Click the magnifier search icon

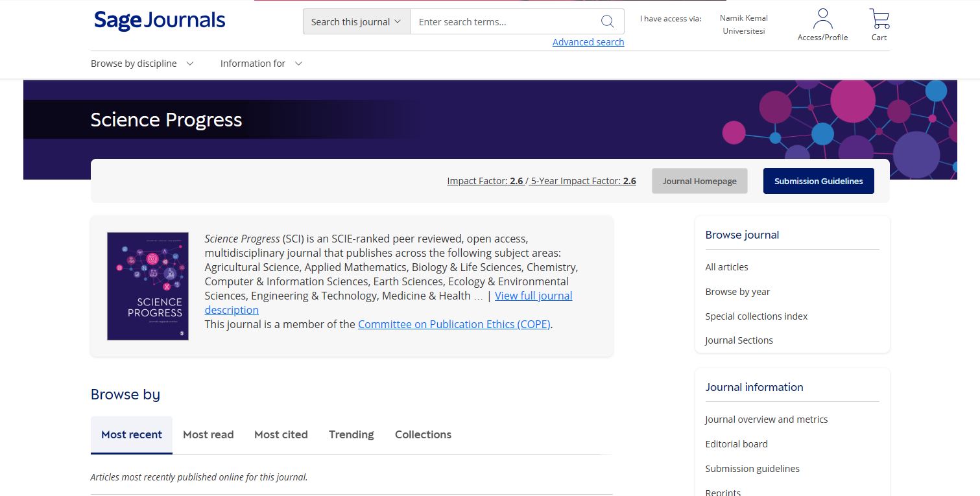607,21
